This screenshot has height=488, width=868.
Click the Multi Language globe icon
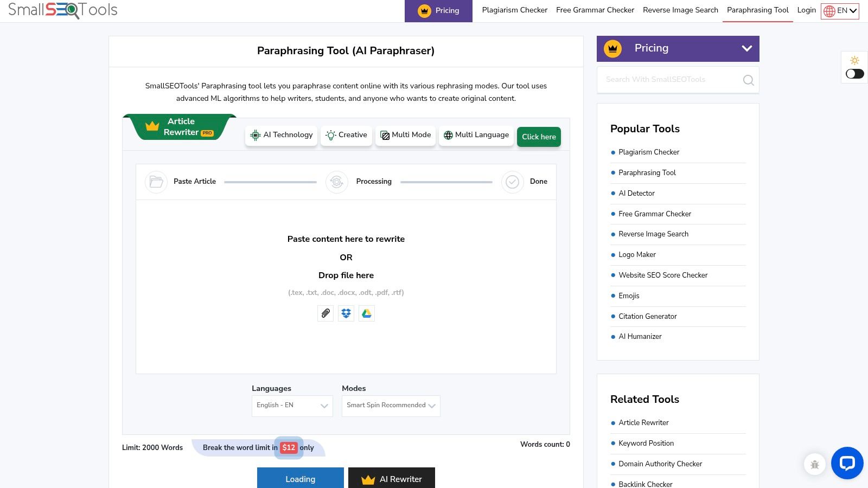[x=448, y=135]
